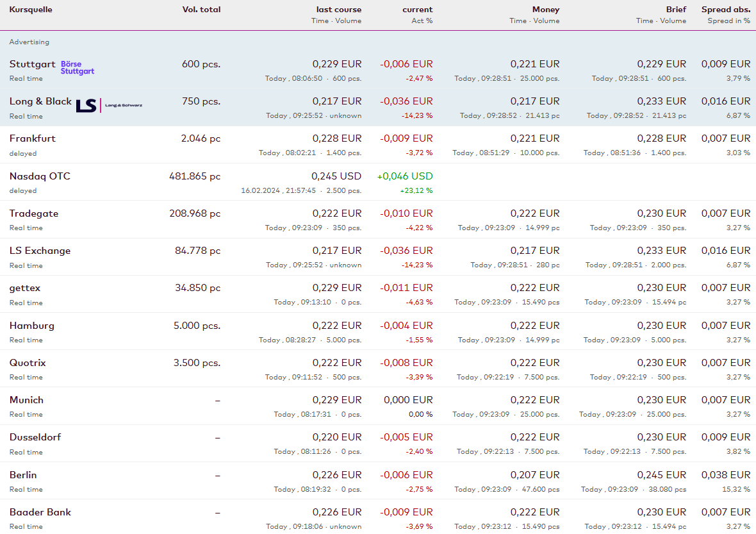Click the Brief column header

click(x=677, y=10)
